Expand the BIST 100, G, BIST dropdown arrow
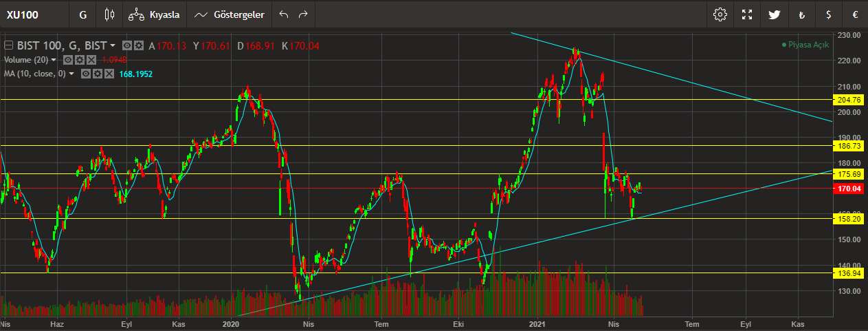This screenshot has width=868, height=331. coord(112,46)
